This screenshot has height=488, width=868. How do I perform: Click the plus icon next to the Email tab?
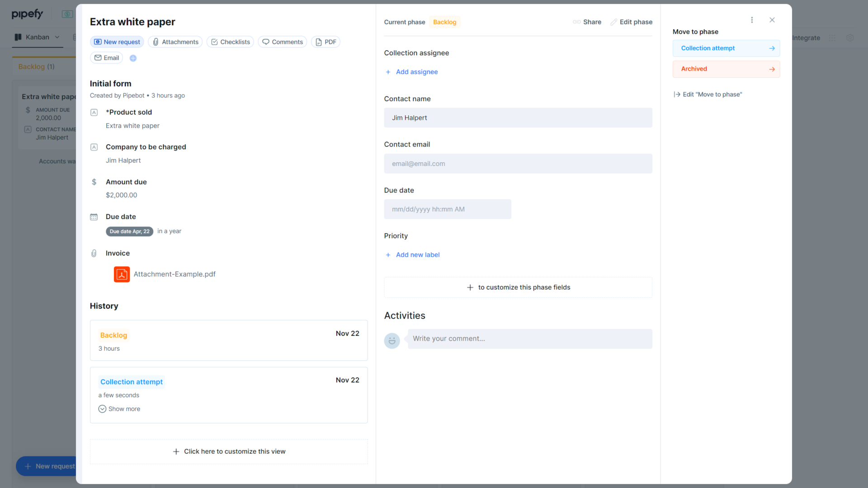click(133, 58)
